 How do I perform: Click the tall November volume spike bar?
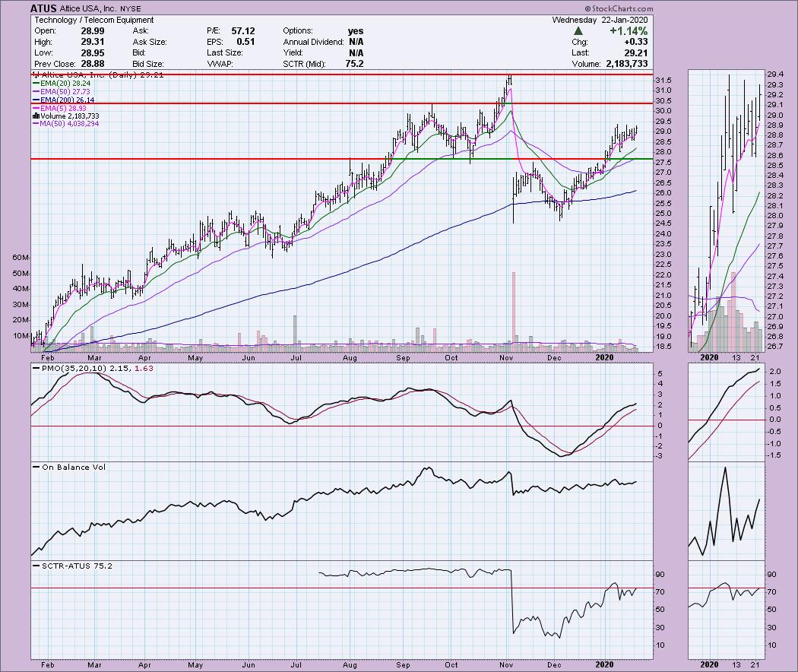coord(514,312)
